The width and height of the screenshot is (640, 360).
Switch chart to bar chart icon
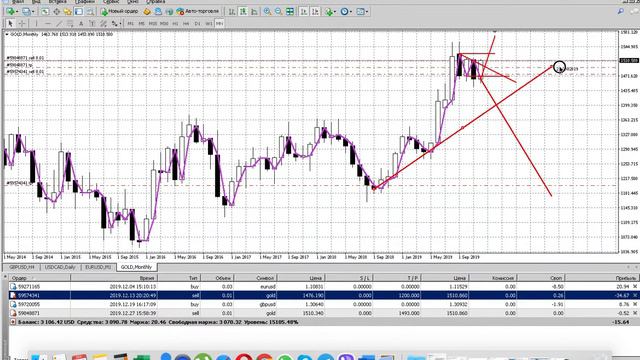231,12
